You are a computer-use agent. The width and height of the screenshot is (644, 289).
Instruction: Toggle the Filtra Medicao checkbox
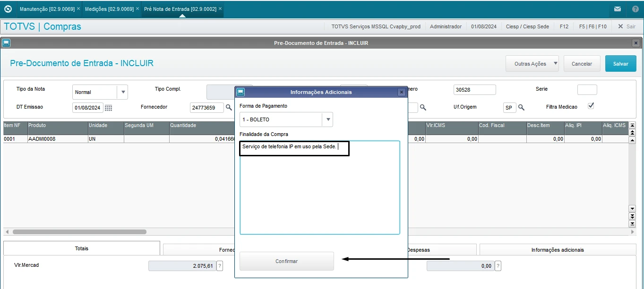click(x=591, y=106)
